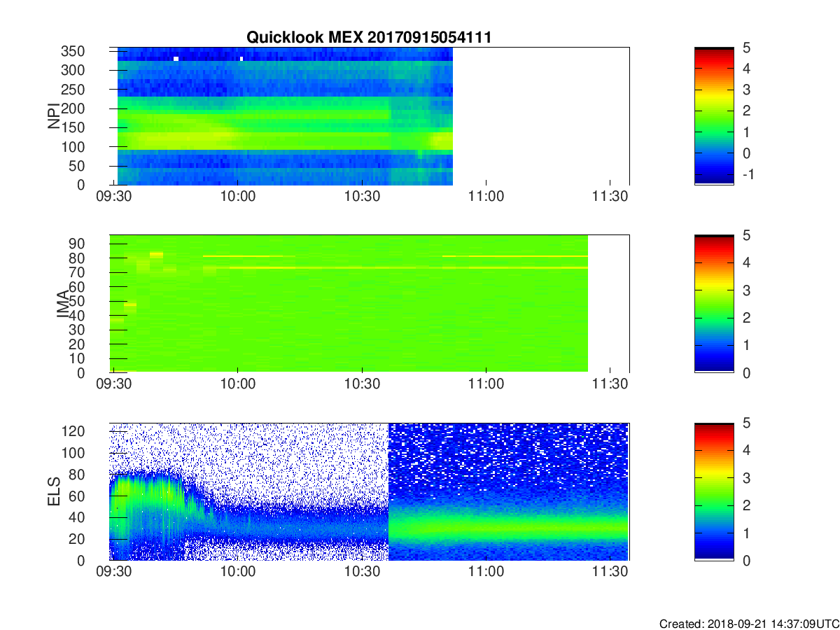This screenshot has width=840, height=630.
Task: Pick the NPI plot's color scale bar
Action: point(714,115)
